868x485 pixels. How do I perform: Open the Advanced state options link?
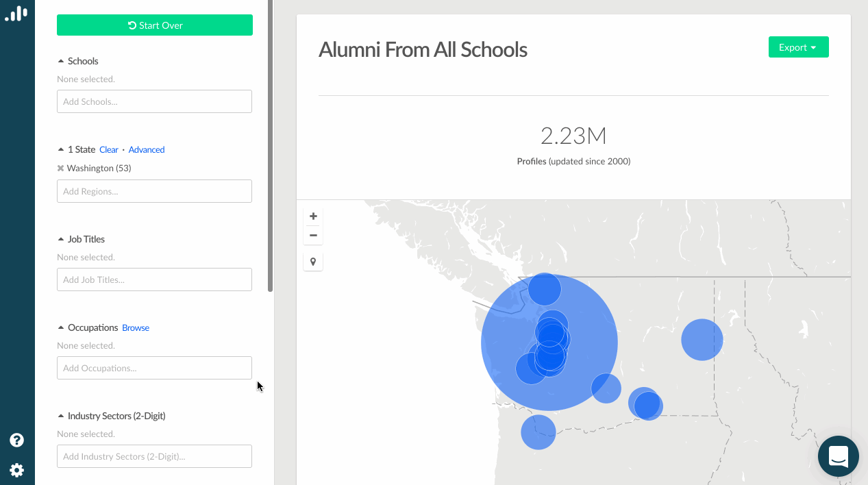pos(147,149)
